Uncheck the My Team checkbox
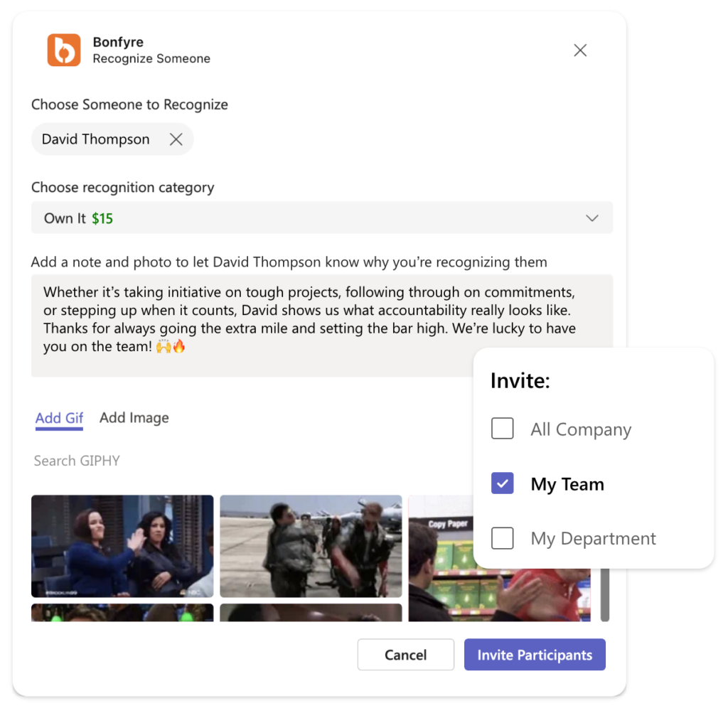 click(503, 484)
